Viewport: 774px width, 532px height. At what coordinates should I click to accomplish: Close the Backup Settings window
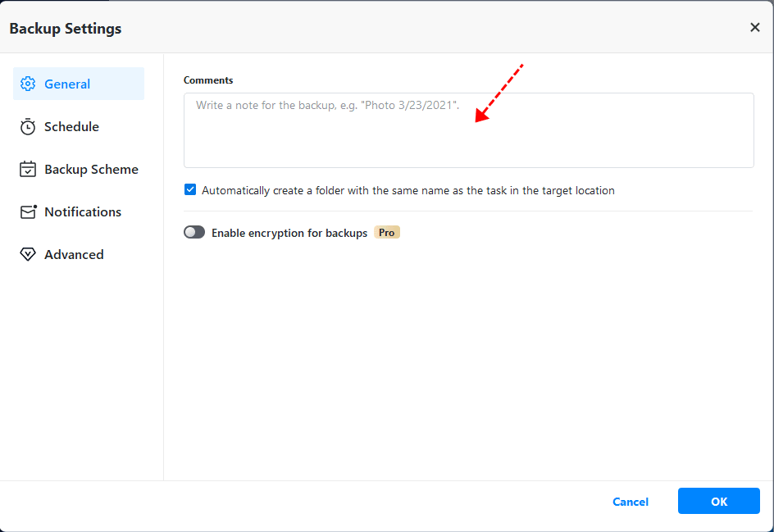(755, 28)
